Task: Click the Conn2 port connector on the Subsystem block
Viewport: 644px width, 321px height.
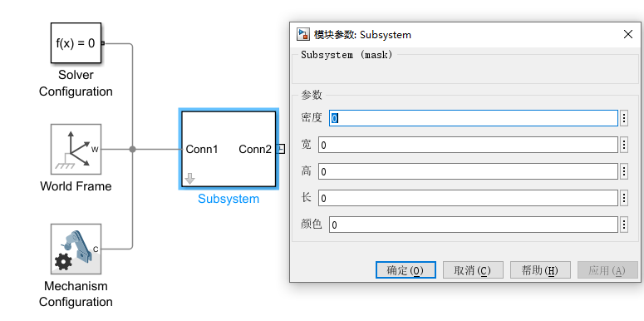Action: coord(281,149)
